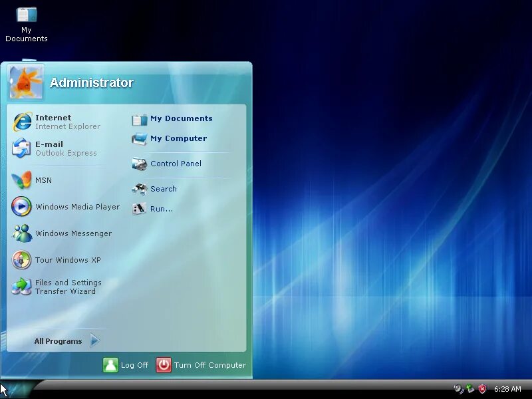
Task: Click the Run icon
Action: pos(140,208)
